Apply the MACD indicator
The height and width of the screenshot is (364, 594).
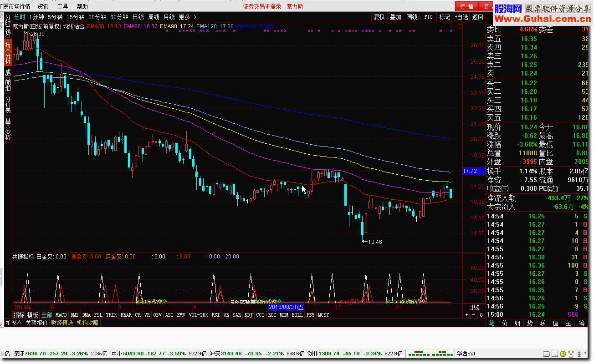[x=61, y=315]
